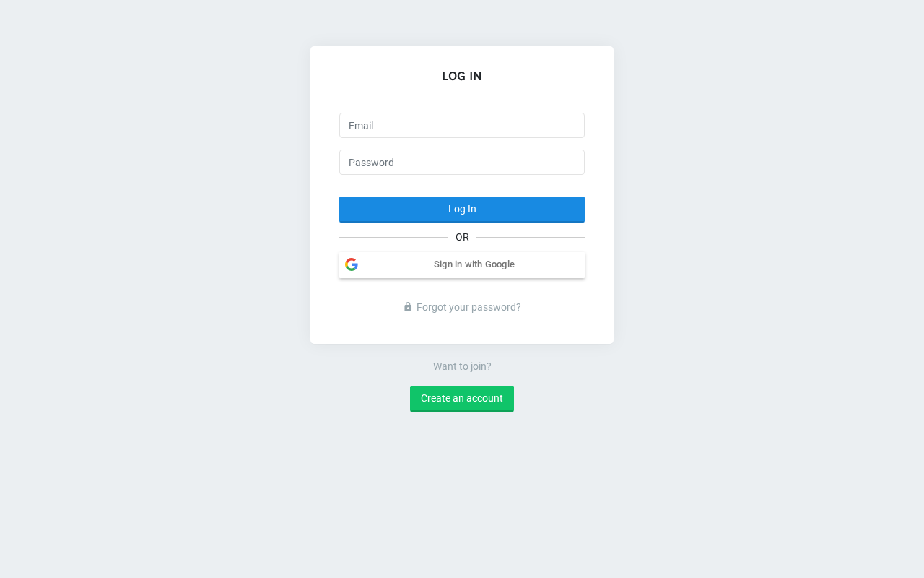924x578 pixels.
Task: Click the Create an account label text
Action: (x=462, y=398)
